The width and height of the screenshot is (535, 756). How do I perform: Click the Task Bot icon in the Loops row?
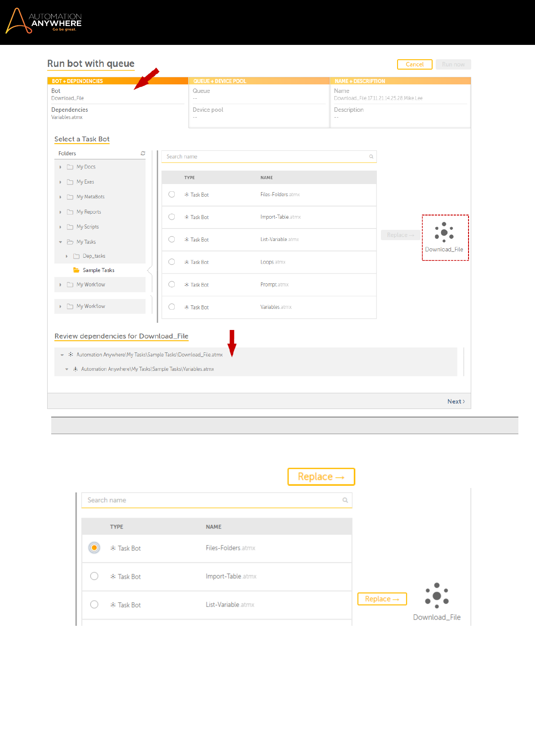tap(186, 262)
